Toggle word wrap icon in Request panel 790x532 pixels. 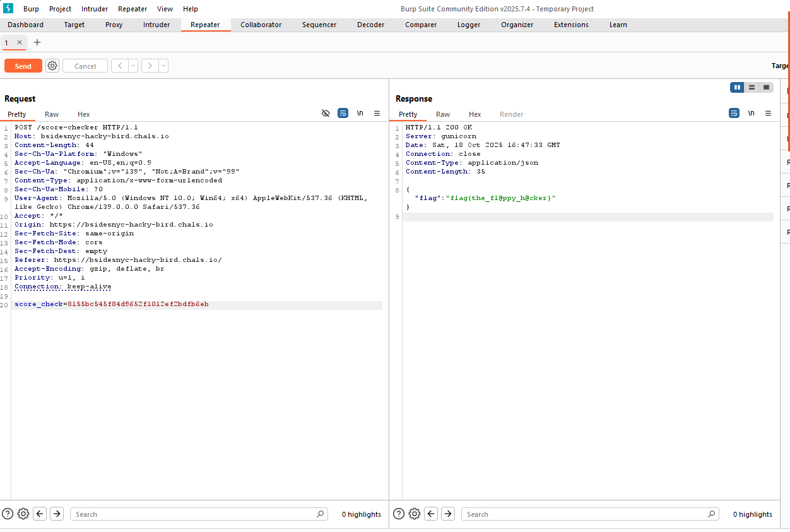pyautogui.click(x=343, y=114)
